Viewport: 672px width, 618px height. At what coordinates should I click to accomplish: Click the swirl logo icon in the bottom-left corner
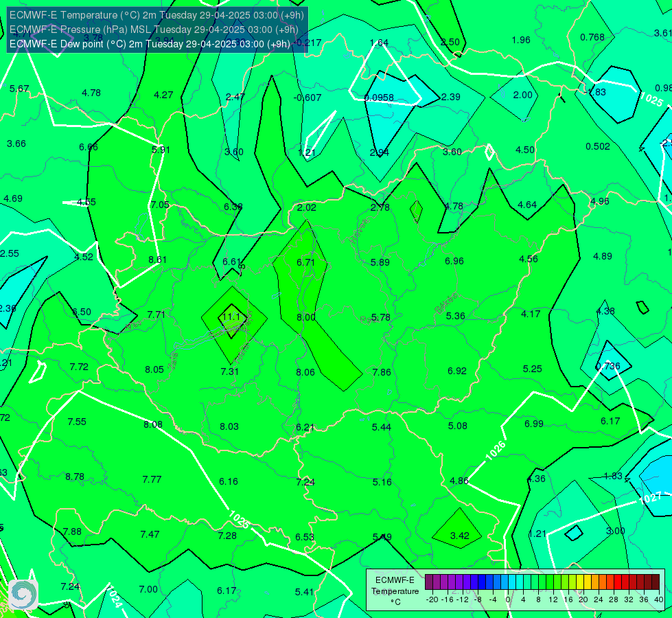(x=23, y=595)
